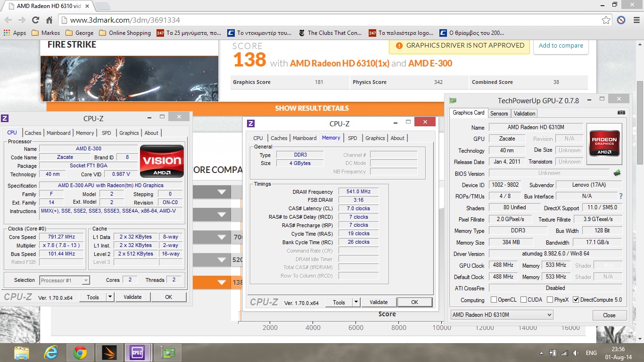
Task: Click AMD E-300 link in score line
Action: pos(430,63)
